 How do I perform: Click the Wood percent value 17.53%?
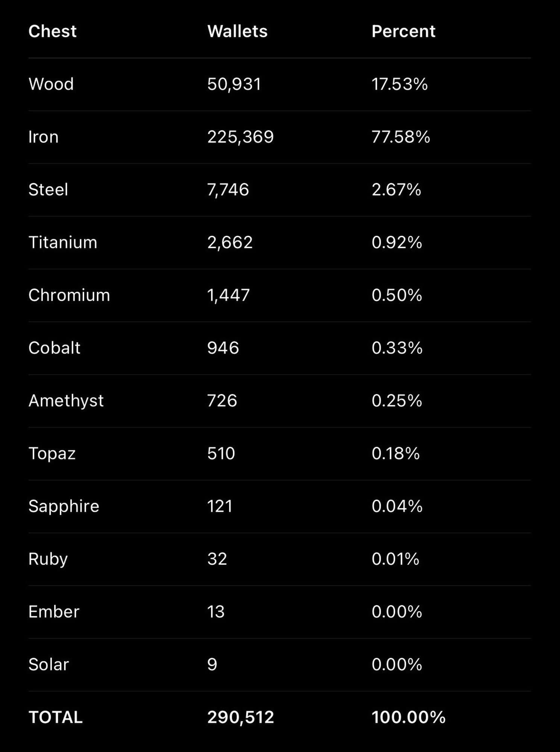coord(399,84)
